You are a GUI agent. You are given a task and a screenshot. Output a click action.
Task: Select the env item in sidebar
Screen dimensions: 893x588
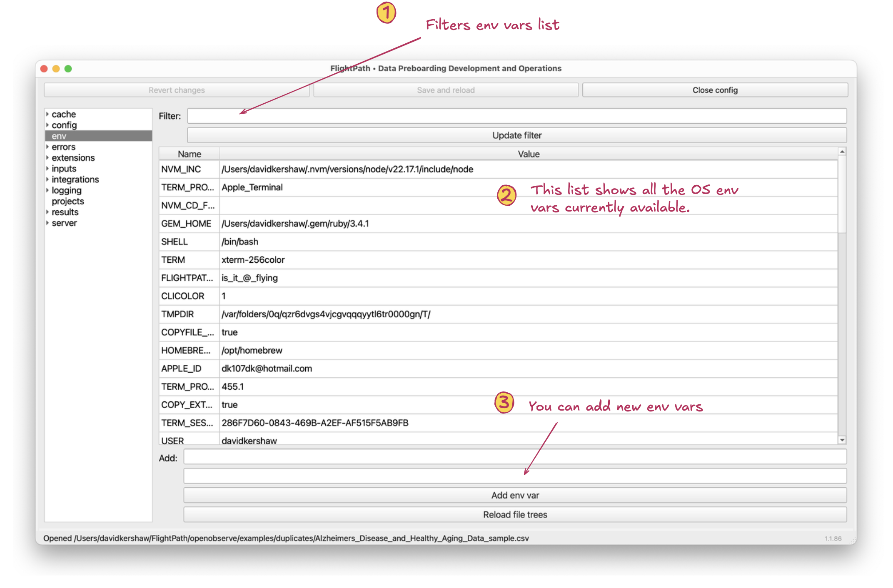click(x=59, y=136)
